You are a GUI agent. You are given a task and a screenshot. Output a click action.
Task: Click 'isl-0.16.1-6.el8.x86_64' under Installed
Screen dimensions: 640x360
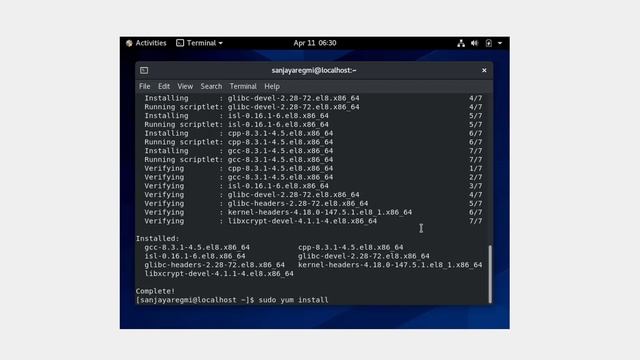click(195, 256)
